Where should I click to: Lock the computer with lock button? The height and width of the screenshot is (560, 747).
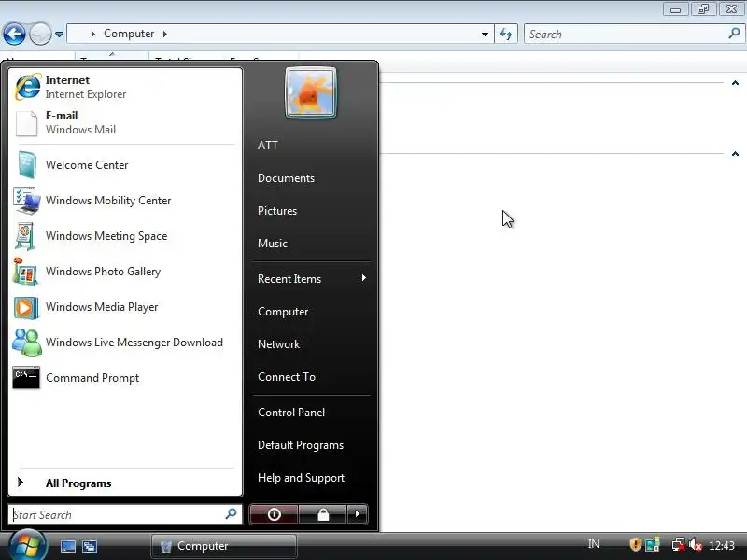(x=322, y=514)
